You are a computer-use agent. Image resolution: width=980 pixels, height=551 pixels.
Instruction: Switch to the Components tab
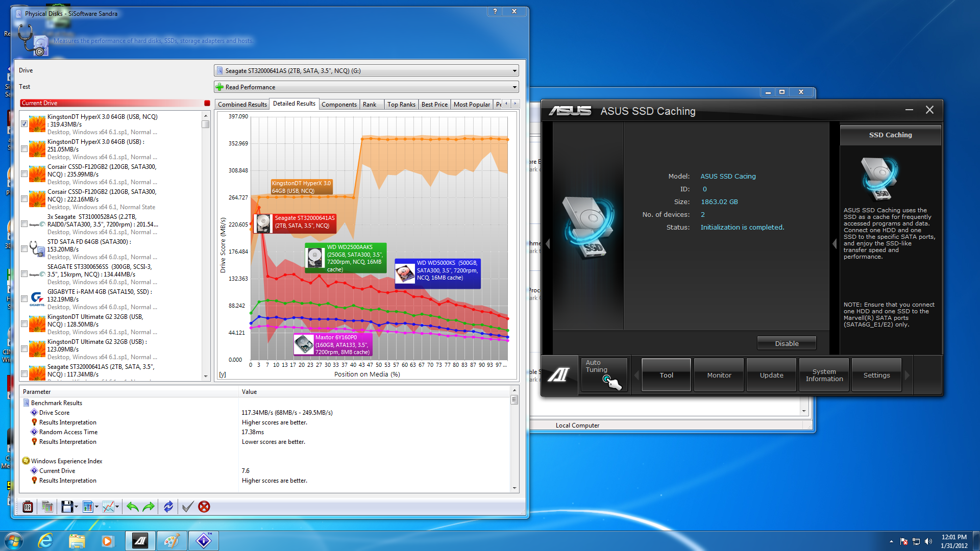click(x=339, y=105)
